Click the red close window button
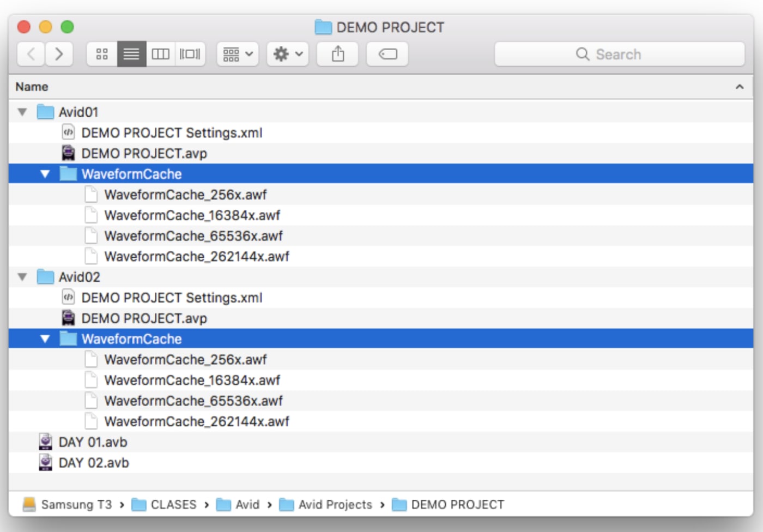The height and width of the screenshot is (532, 763). [24, 27]
